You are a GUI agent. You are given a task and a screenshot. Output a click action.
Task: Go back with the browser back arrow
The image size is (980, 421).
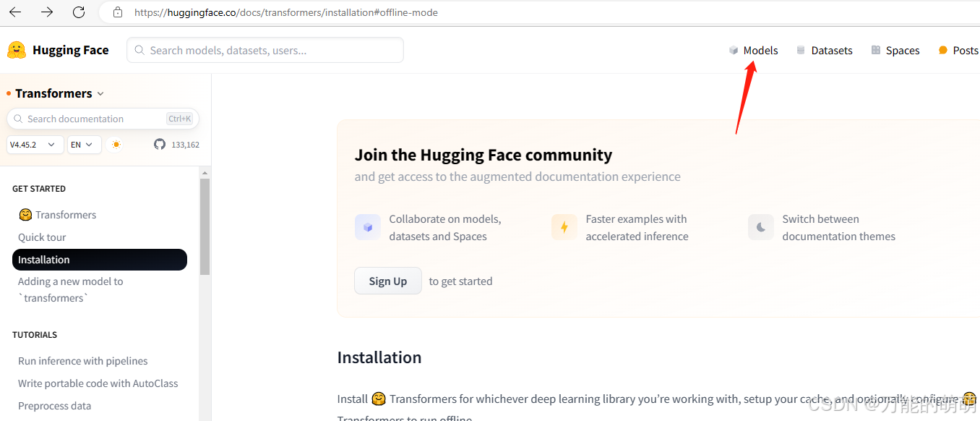pyautogui.click(x=14, y=12)
